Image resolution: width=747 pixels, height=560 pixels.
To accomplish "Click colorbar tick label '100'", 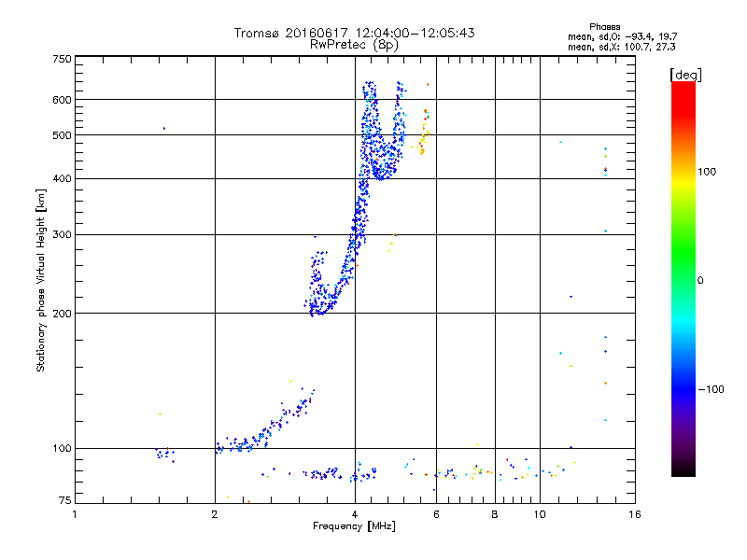I will [x=707, y=172].
